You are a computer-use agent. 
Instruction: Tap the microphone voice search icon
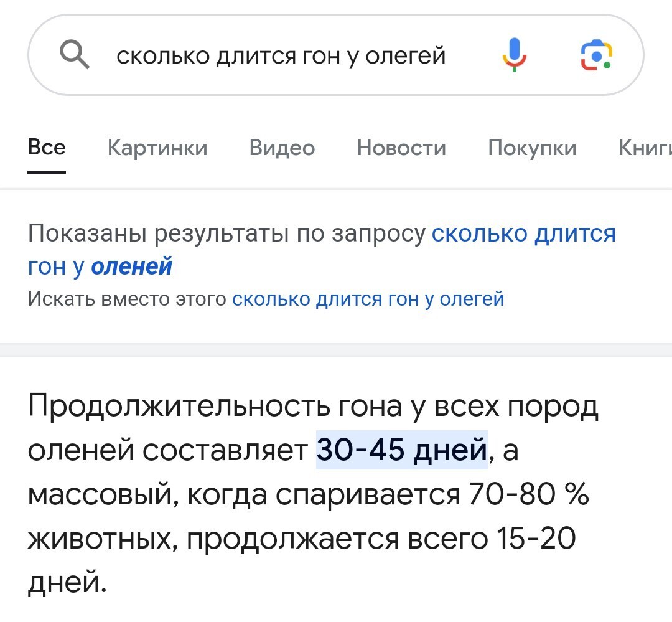tap(514, 55)
